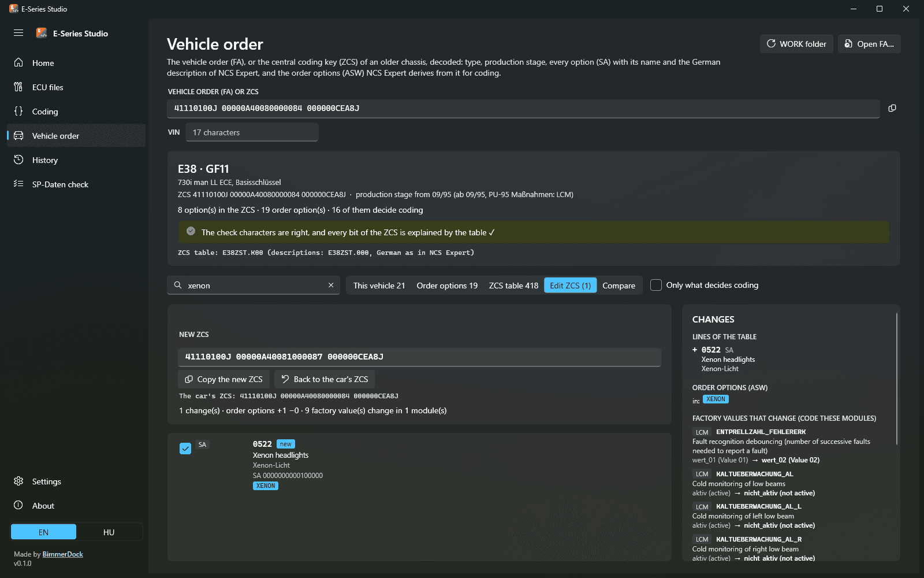Open Coding section braces icon
Screen dimensions: 924x578
point(18,111)
